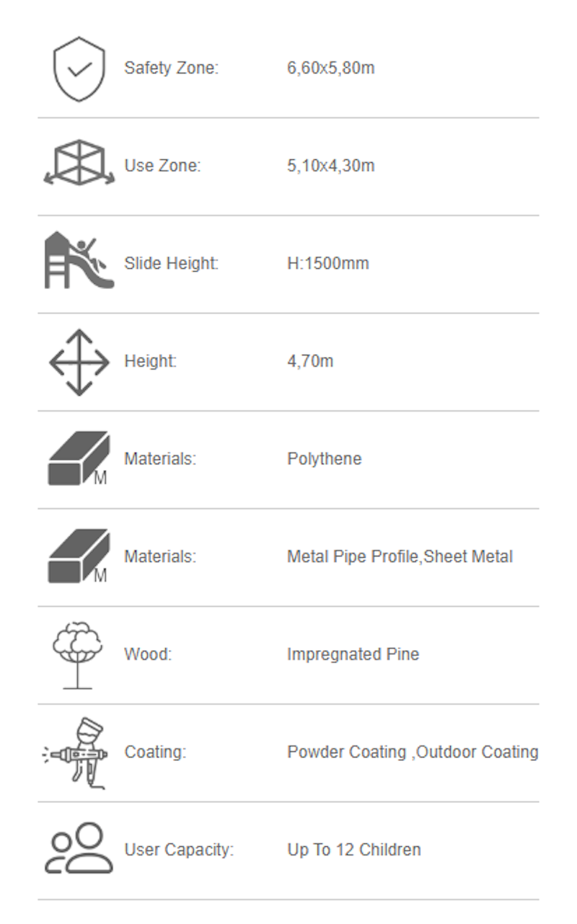This screenshot has height=924, width=577.
Task: Click the spray gun Coating icon
Action: point(76,752)
